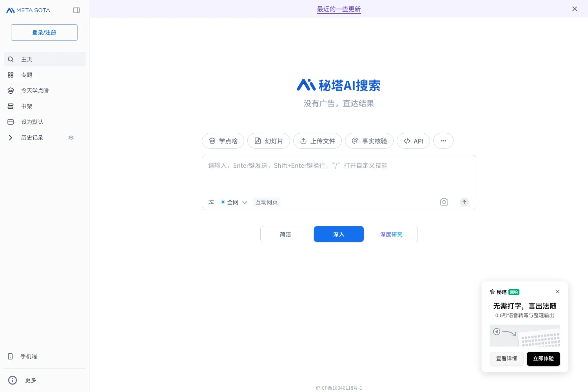The width and height of the screenshot is (588, 392).
Task: Open the 最近的一些更新 link
Action: (x=339, y=9)
